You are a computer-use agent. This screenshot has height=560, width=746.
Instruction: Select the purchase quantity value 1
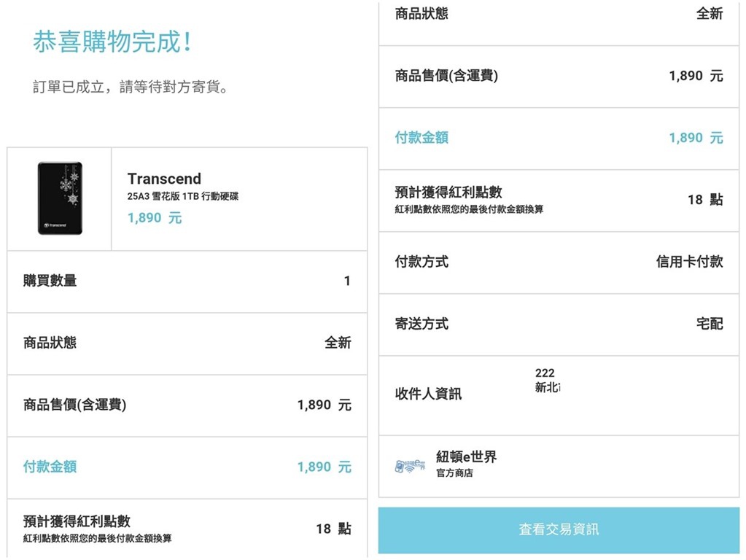[347, 281]
